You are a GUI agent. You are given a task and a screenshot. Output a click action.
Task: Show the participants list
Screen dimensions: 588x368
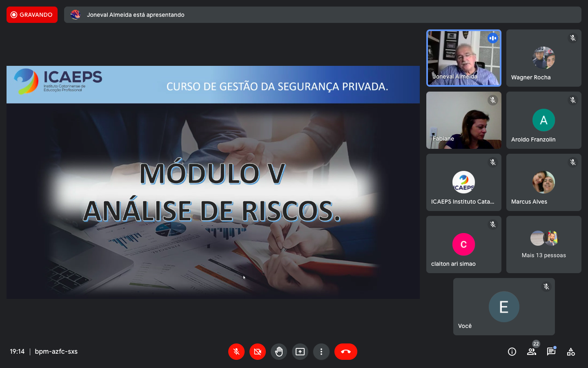pos(532,352)
